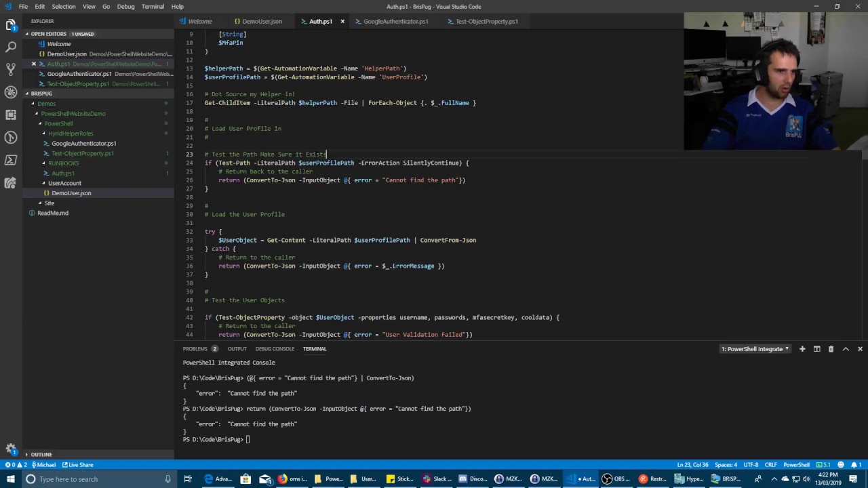Image resolution: width=868 pixels, height=488 pixels.
Task: Open Task View on the taskbar
Action: pos(188,479)
